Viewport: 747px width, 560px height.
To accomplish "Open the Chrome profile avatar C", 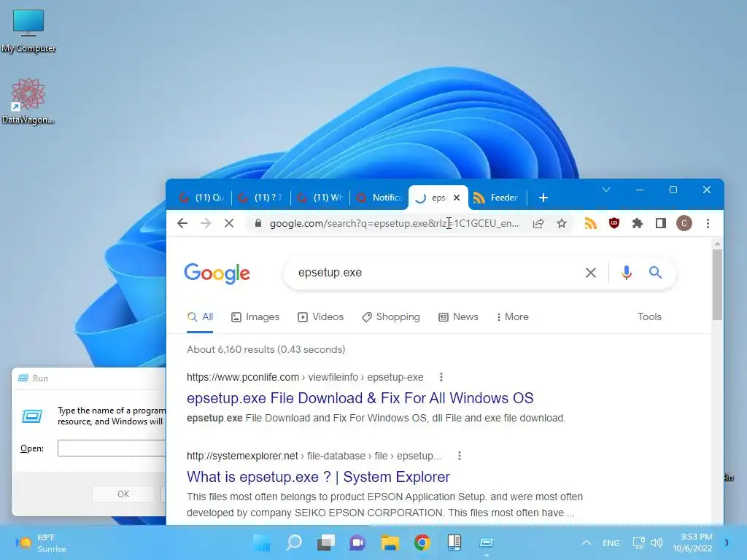I will 684,223.
